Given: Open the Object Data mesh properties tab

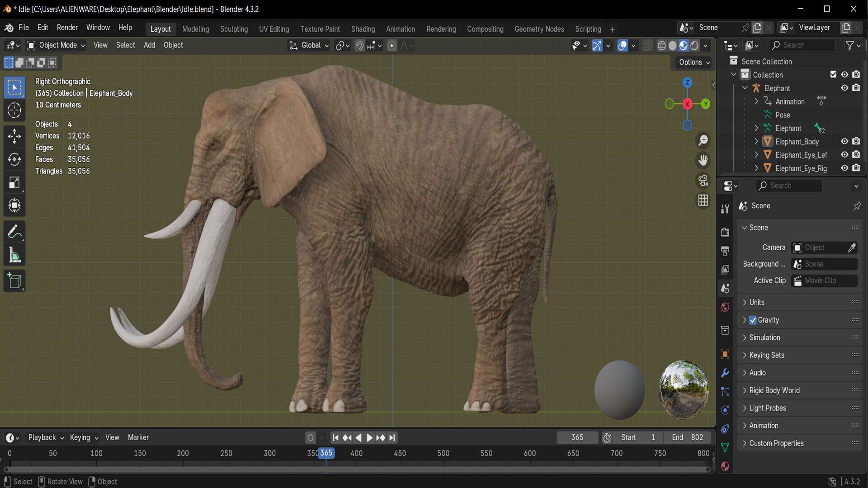Looking at the screenshot, I should pyautogui.click(x=725, y=447).
